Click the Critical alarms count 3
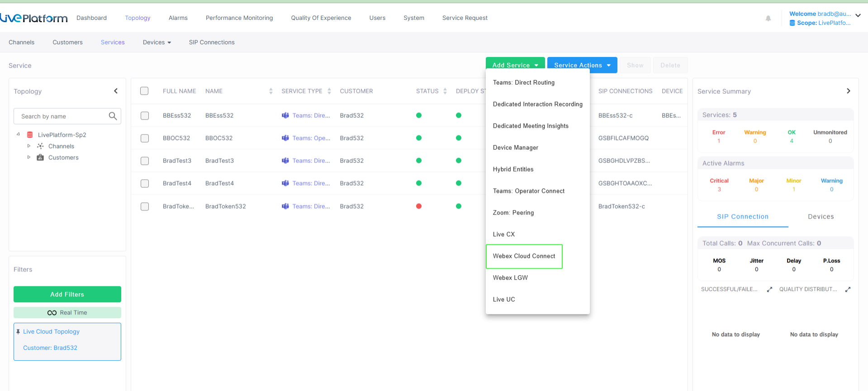The width and height of the screenshot is (868, 391). 719,190
